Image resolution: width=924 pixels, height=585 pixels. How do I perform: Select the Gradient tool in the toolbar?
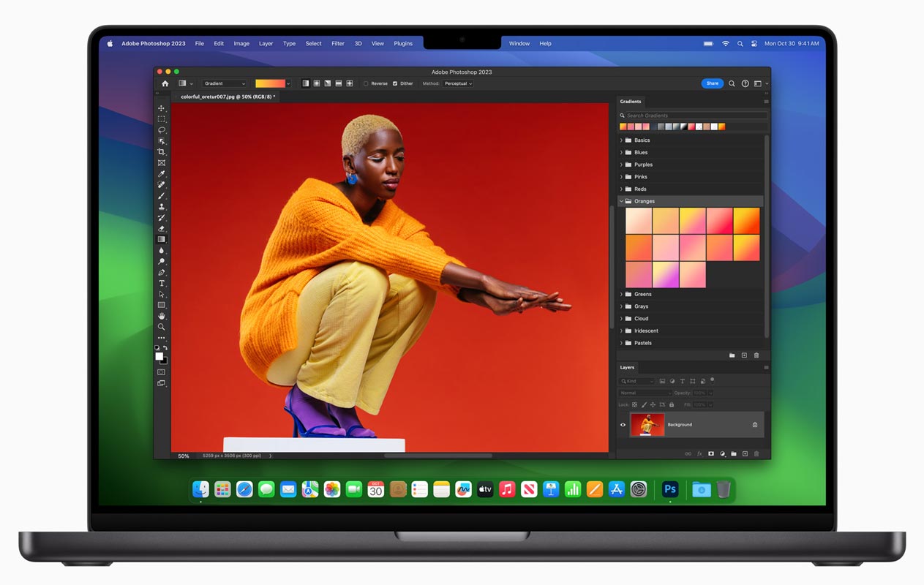(162, 239)
